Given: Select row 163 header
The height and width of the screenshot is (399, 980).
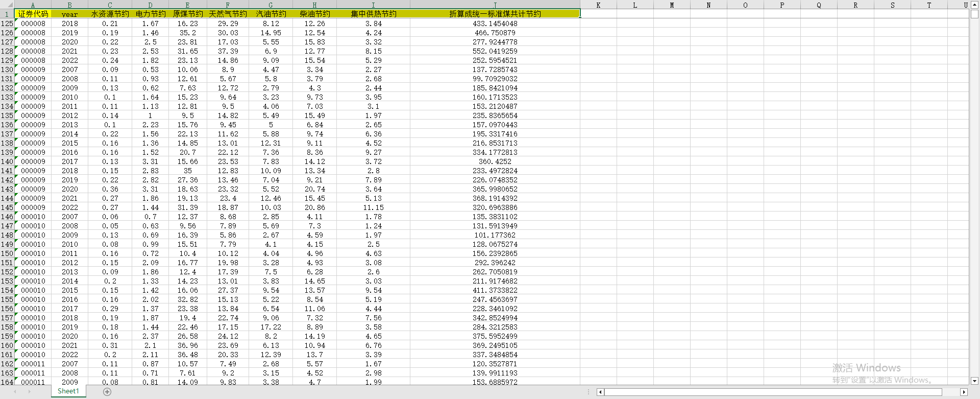Looking at the screenshot, I should pos(7,373).
